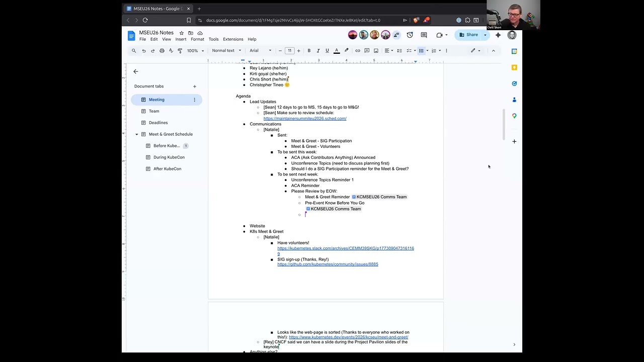Open line and paragraph spacing options
This screenshot has height=362, width=644.
click(399, 51)
